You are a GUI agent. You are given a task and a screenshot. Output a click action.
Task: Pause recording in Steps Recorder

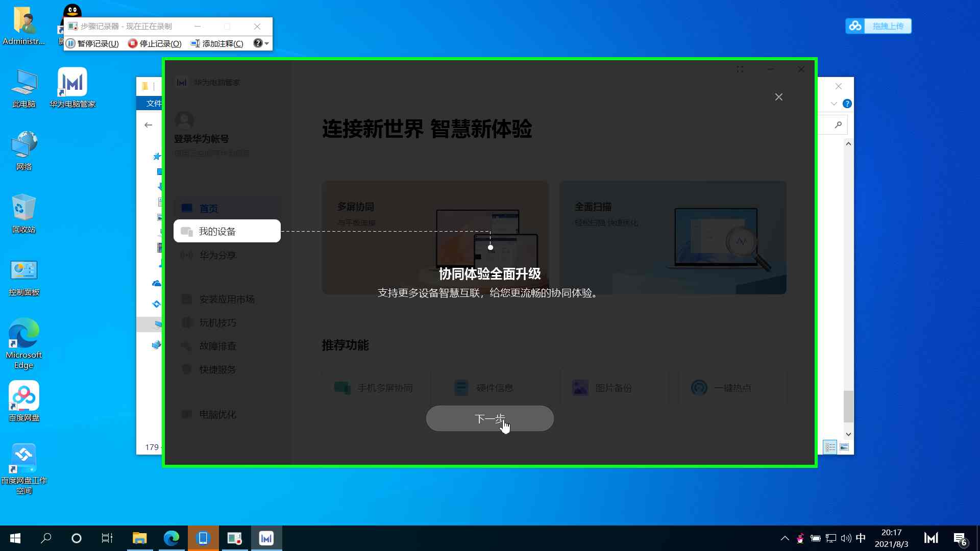point(92,43)
